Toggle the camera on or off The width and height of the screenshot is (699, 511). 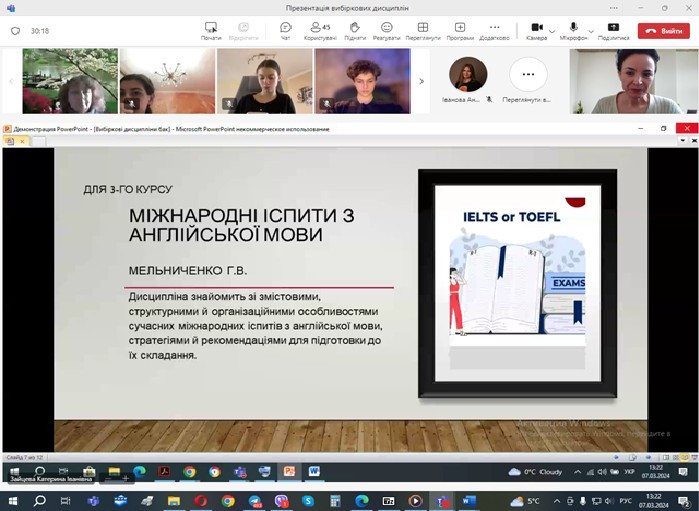pos(536,29)
